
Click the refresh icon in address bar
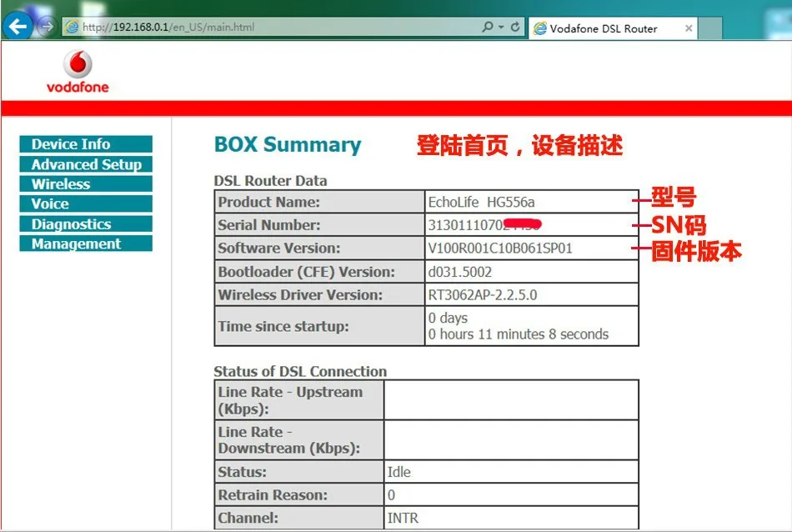coord(515,27)
